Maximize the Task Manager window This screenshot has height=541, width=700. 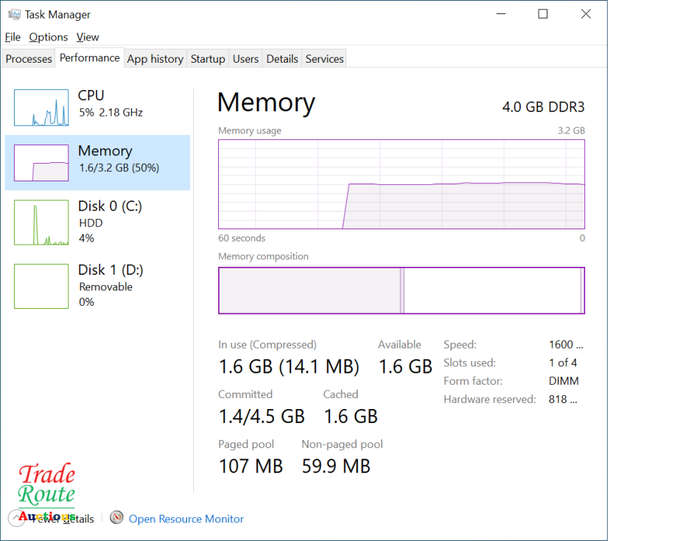543,14
